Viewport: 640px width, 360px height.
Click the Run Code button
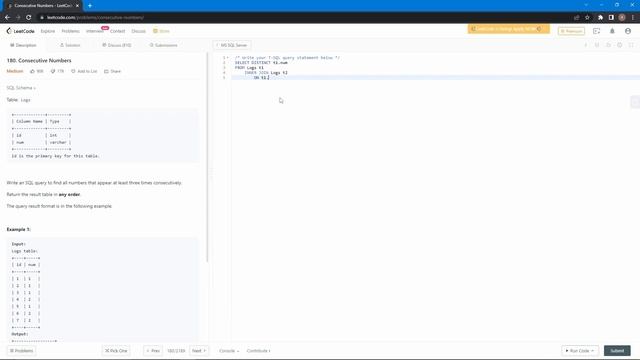click(x=580, y=351)
